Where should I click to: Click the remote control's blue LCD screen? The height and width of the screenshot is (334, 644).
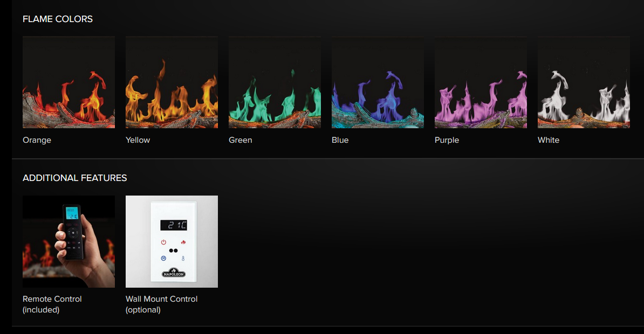[70, 214]
